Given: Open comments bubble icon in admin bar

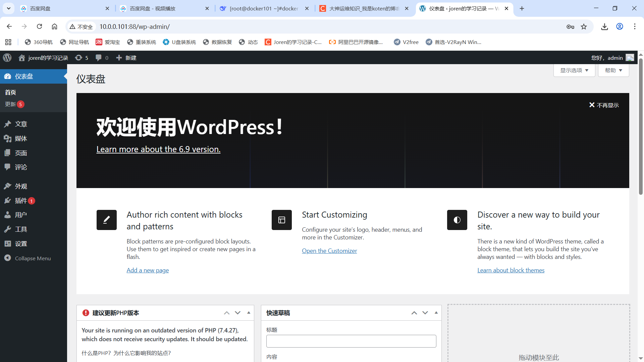Looking at the screenshot, I should [98, 58].
